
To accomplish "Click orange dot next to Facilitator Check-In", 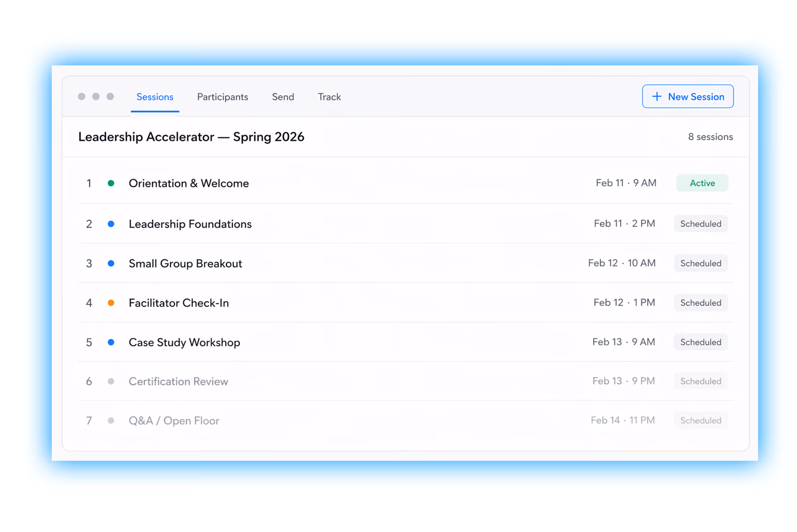I will 111,303.
